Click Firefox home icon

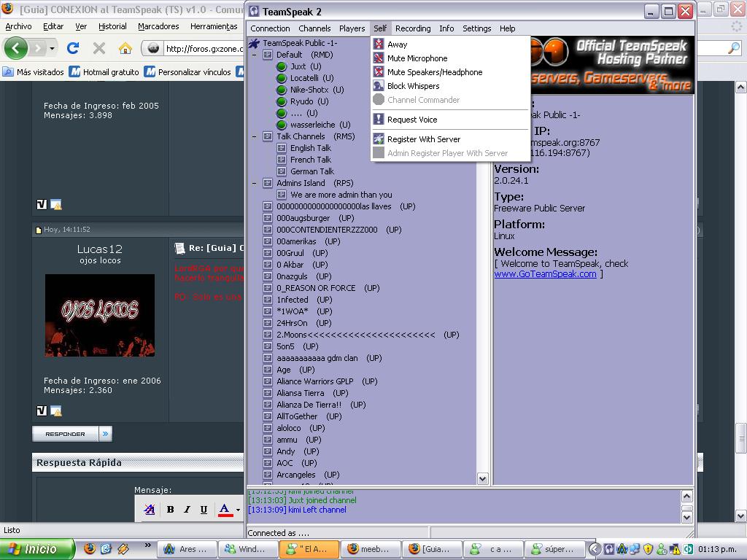coord(125,48)
